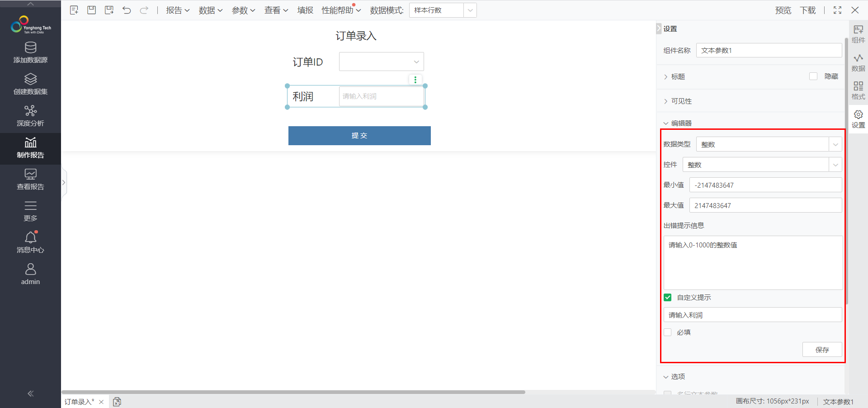
Task: Click the undo arrow in toolbar
Action: point(127,10)
